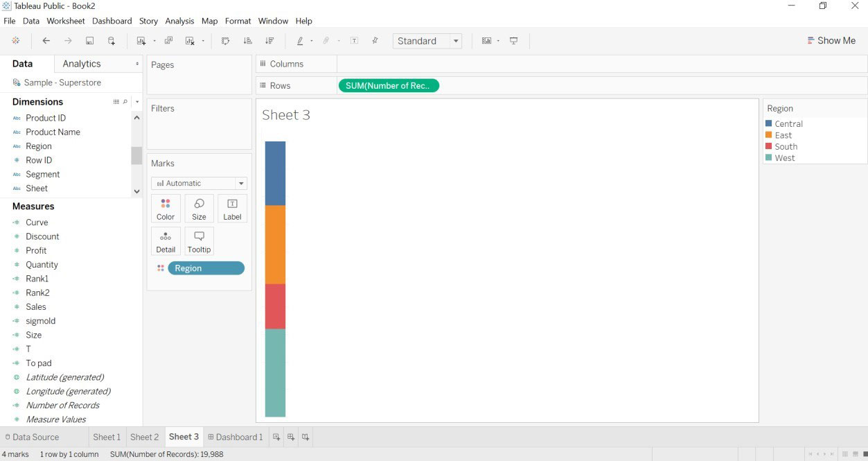Open Size in Marks card
The height and width of the screenshot is (461, 868).
click(199, 209)
